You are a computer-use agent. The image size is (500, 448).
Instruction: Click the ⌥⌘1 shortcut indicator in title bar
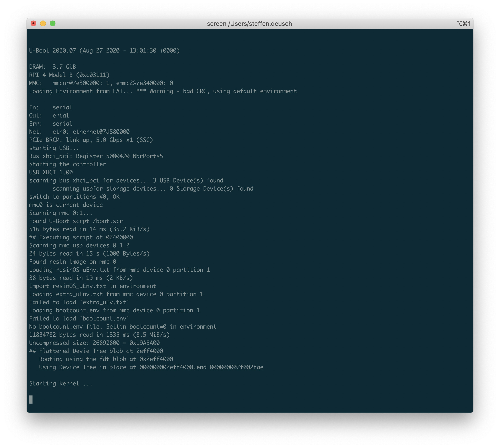pyautogui.click(x=463, y=24)
